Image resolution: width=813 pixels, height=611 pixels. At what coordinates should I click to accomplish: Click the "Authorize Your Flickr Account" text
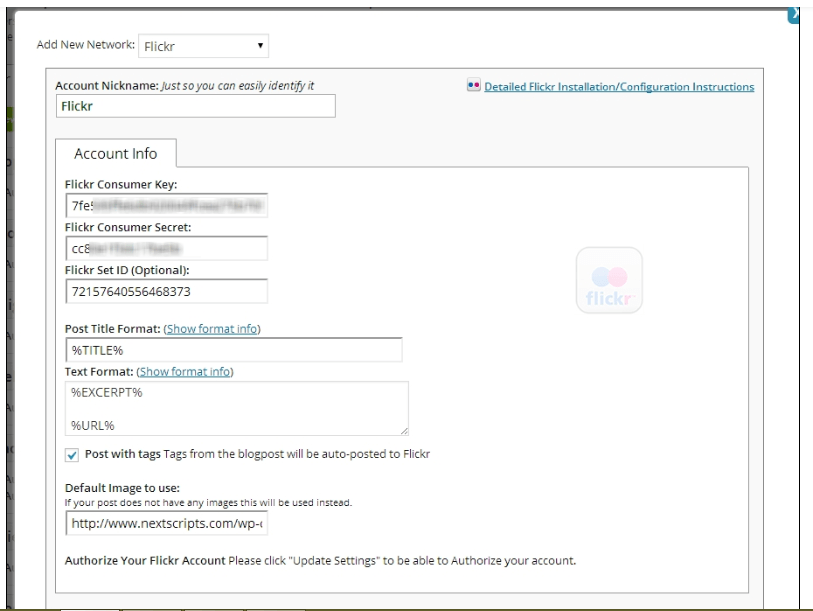145,561
